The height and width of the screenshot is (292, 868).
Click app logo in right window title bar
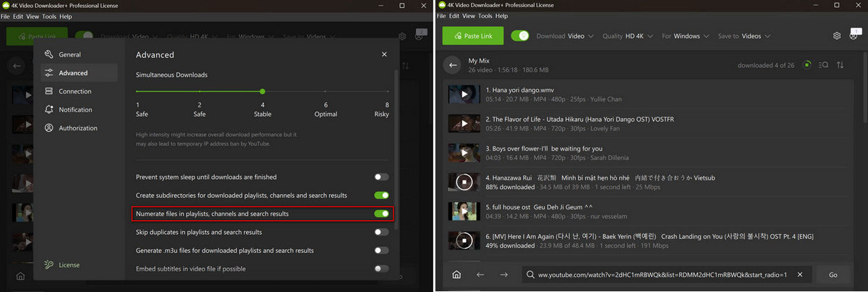coord(441,5)
